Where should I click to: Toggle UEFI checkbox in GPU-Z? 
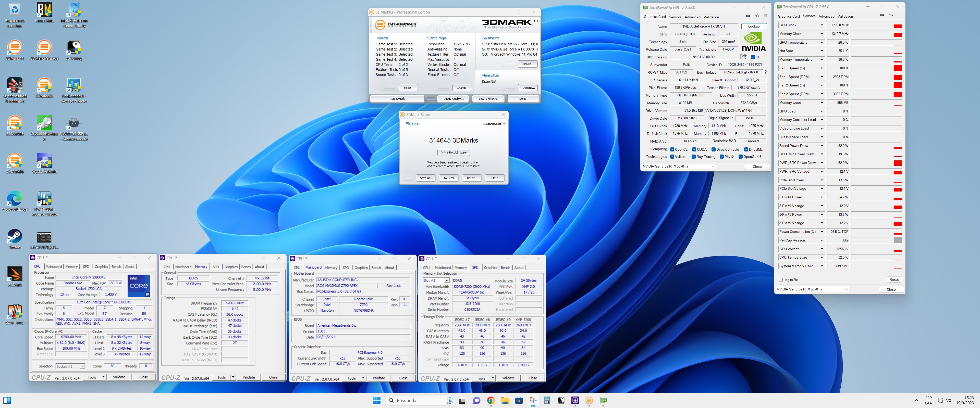point(753,57)
